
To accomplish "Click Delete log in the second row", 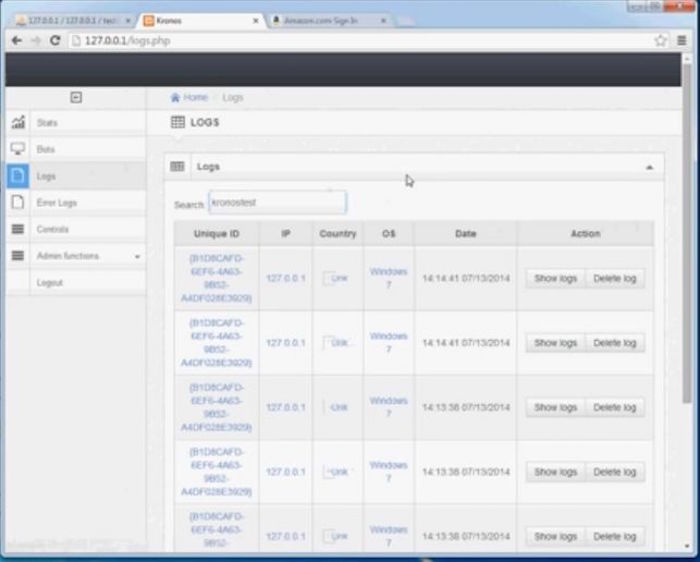I will [614, 343].
